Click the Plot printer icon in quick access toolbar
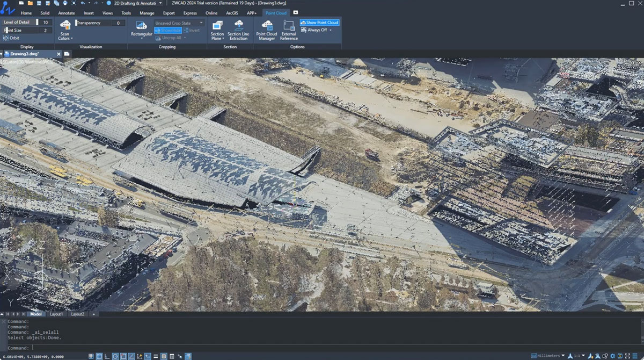644x360 pixels. 65,3
